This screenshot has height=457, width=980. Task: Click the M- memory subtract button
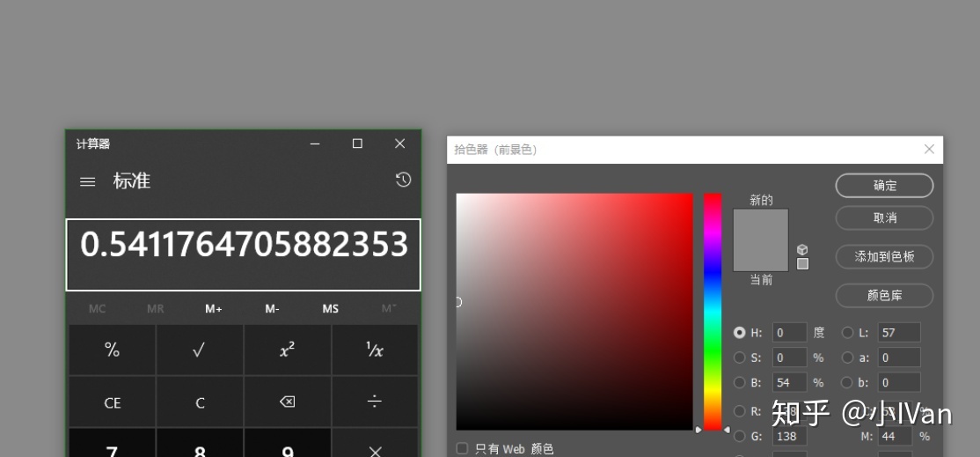coord(272,309)
